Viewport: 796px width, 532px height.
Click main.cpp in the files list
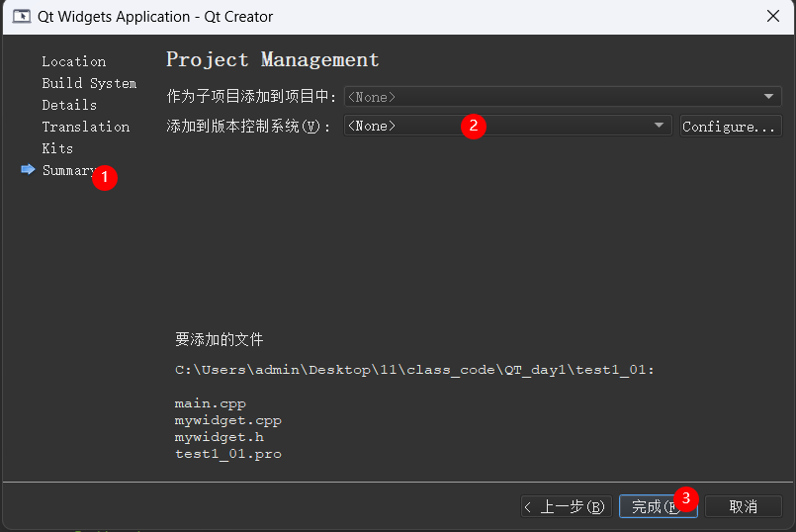click(210, 403)
